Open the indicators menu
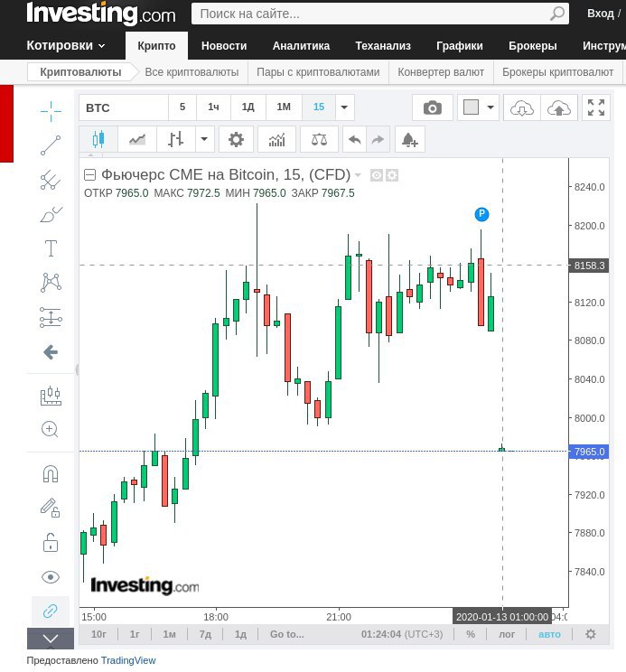The height and width of the screenshot is (672, 626). coord(276,139)
